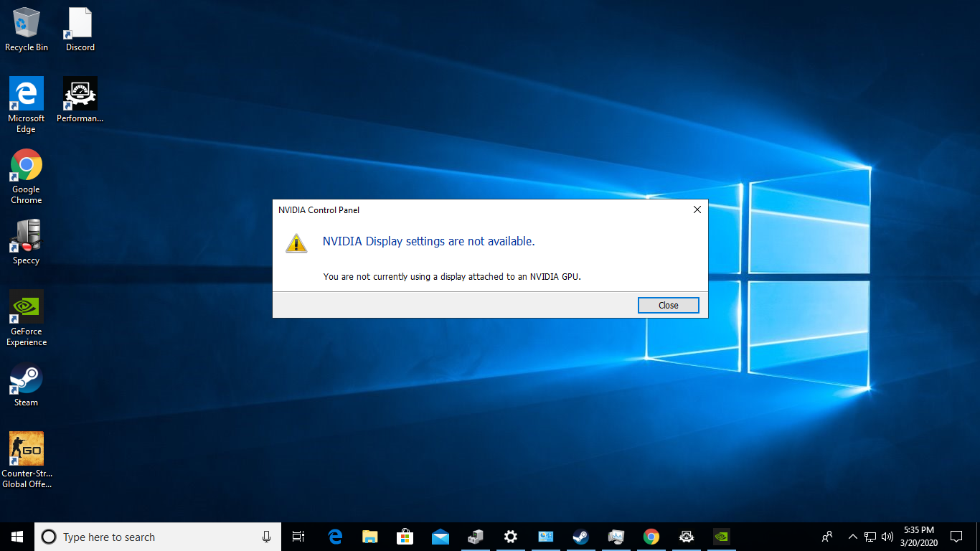Click the NVIDIA Control Panel dialog title

click(319, 210)
